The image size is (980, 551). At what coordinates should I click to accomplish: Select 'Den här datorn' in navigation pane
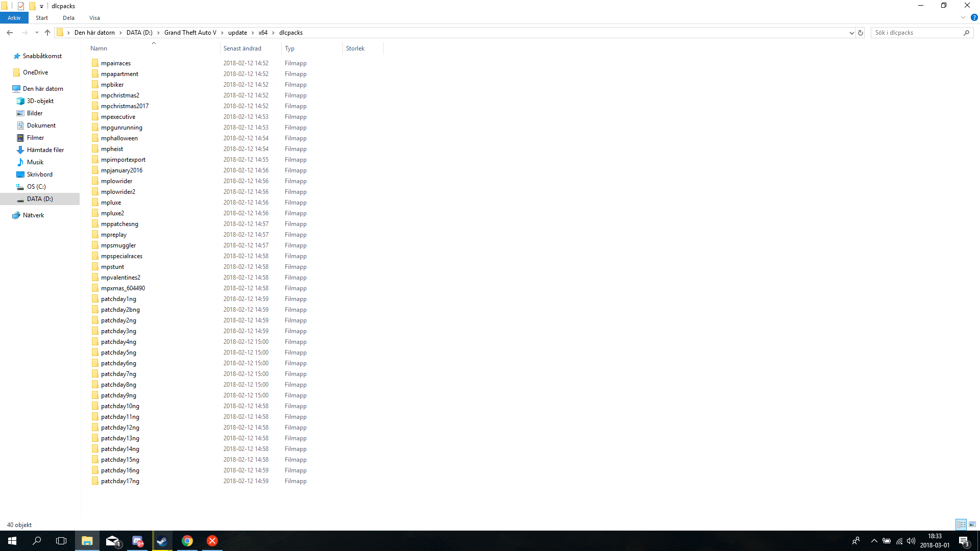[x=43, y=89]
